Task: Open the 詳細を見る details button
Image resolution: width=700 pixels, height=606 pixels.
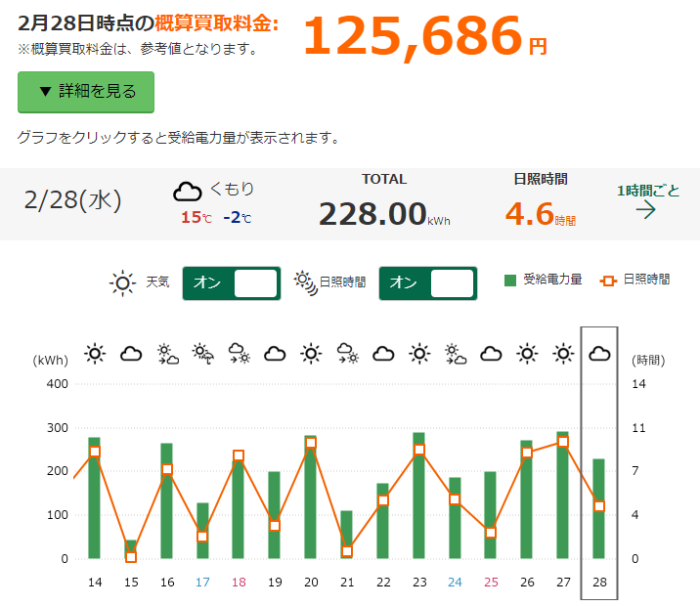Action: pos(86,92)
